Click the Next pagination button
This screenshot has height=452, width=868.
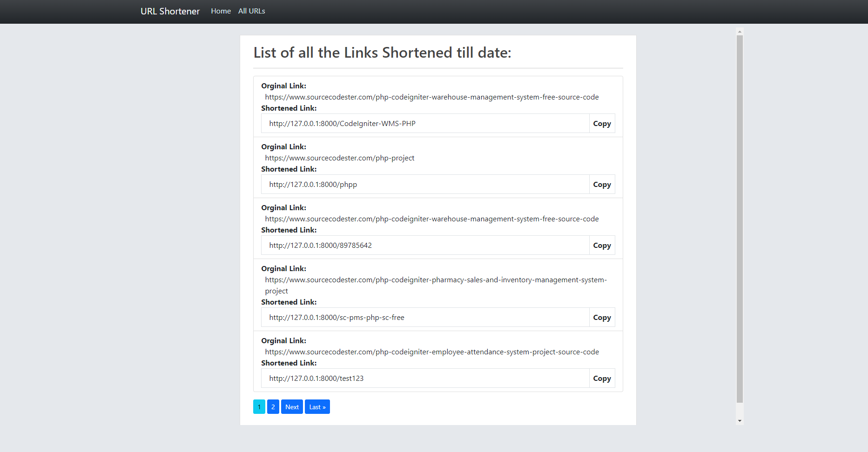pyautogui.click(x=292, y=407)
